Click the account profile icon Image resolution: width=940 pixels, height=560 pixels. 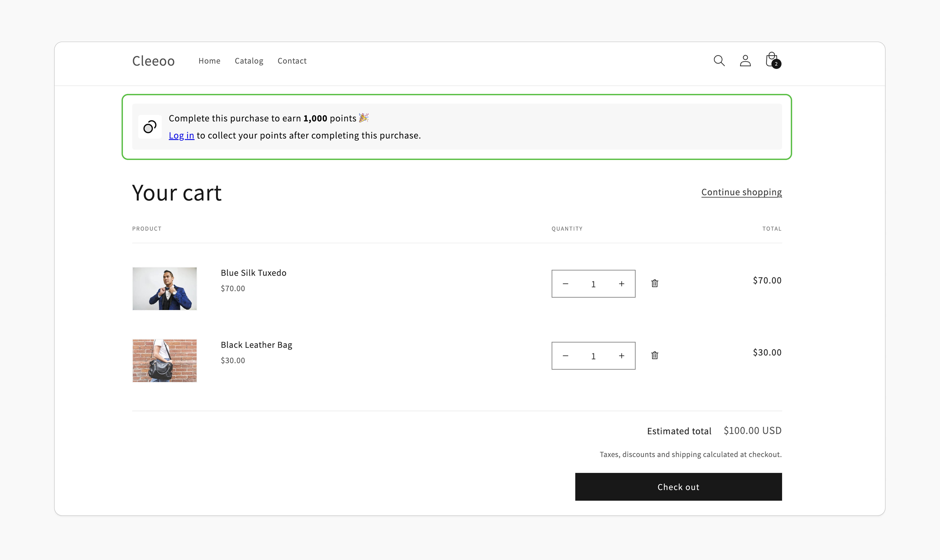pos(745,60)
